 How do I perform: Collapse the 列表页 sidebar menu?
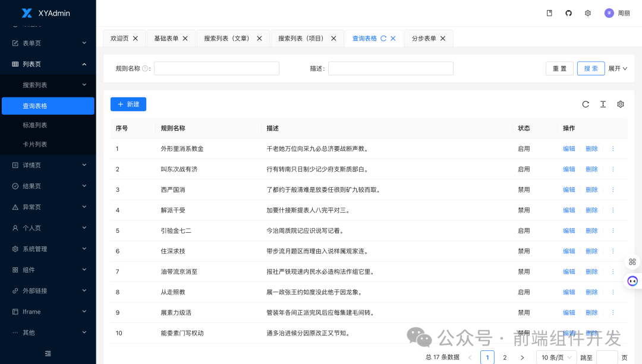(48, 64)
